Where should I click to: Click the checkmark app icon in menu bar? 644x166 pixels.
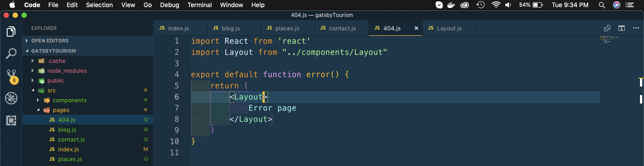[x=439, y=5]
